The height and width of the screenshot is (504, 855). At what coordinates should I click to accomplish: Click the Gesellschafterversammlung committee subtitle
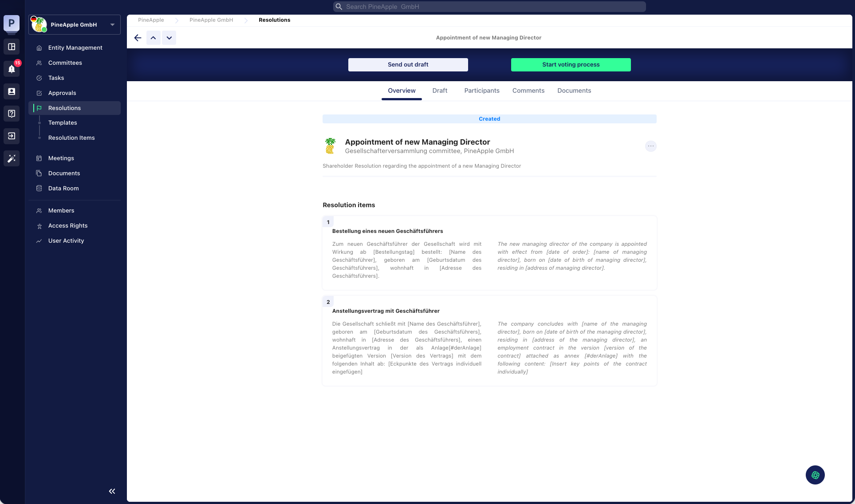[429, 151]
